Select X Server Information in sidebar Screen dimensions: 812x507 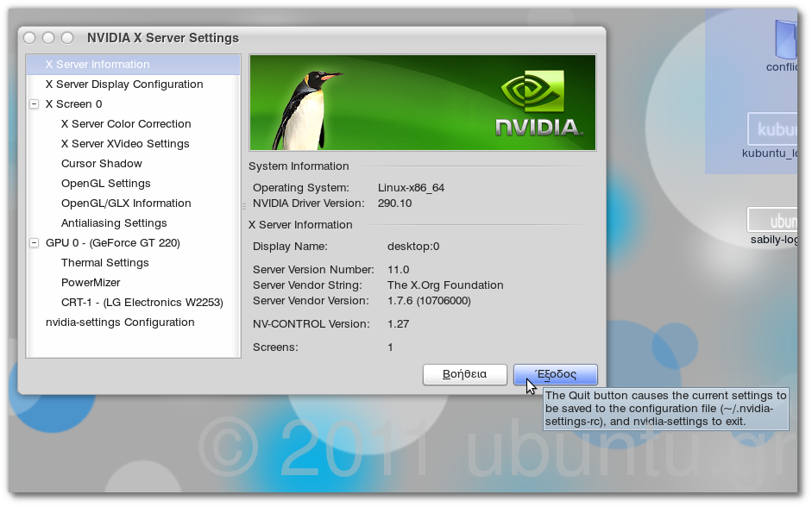[133, 65]
